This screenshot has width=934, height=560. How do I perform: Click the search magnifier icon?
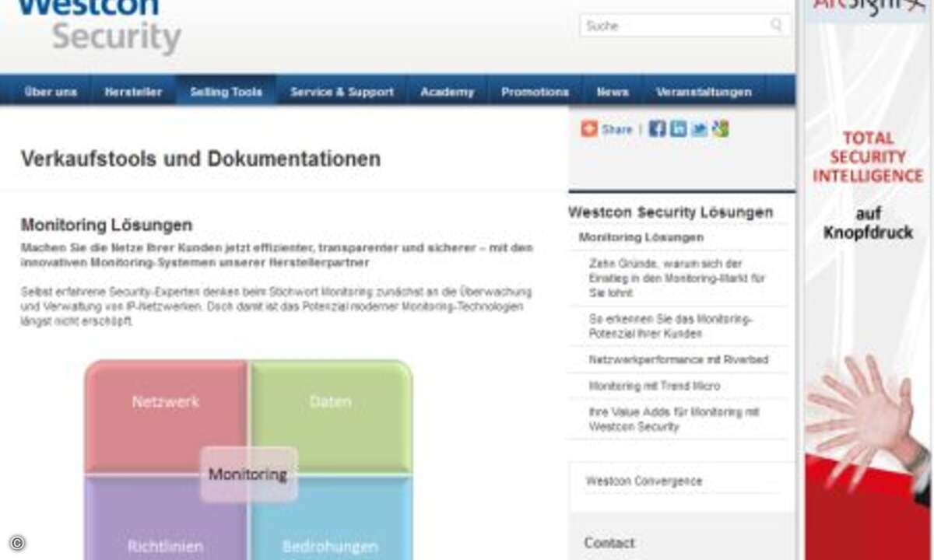click(776, 26)
